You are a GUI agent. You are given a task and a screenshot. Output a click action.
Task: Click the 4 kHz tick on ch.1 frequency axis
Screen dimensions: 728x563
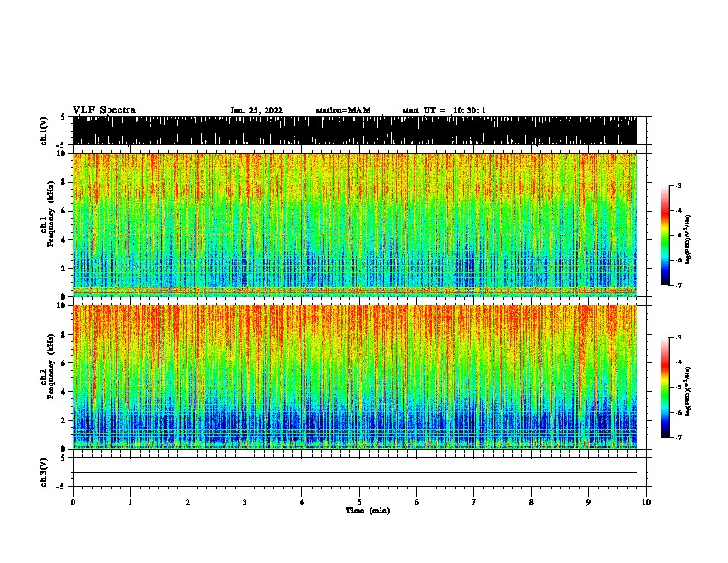(63, 240)
